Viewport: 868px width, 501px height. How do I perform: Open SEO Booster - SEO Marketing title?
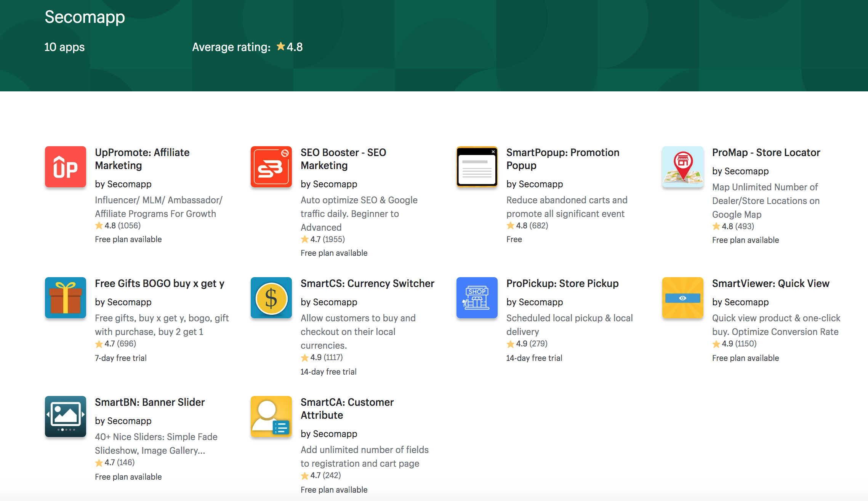point(343,159)
